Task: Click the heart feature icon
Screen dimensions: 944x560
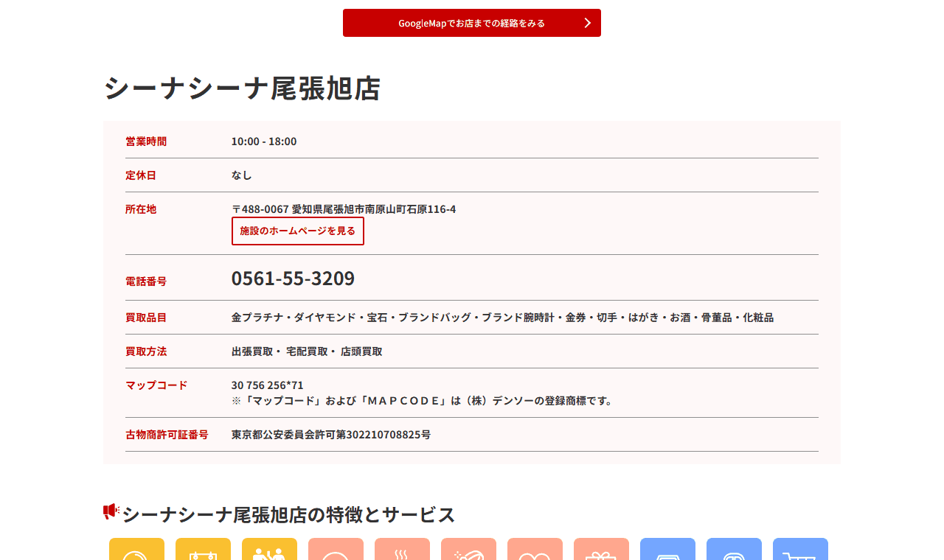Action: pyautogui.click(x=535, y=549)
